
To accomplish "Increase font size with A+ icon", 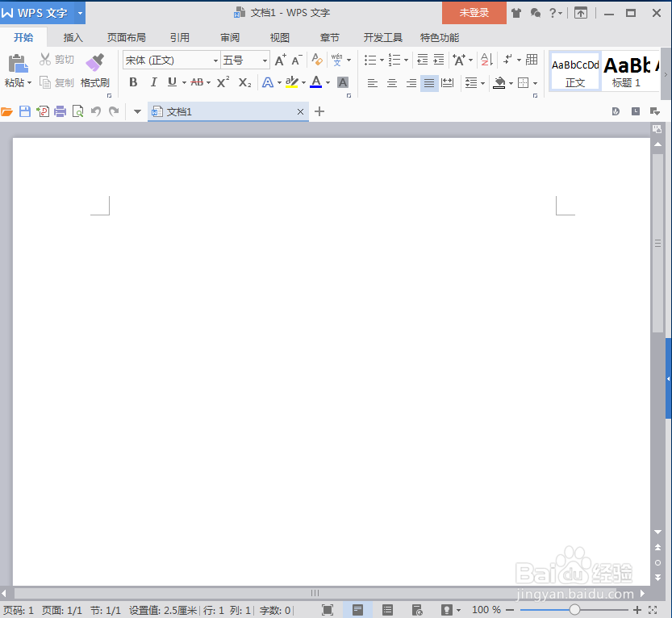I will (280, 60).
